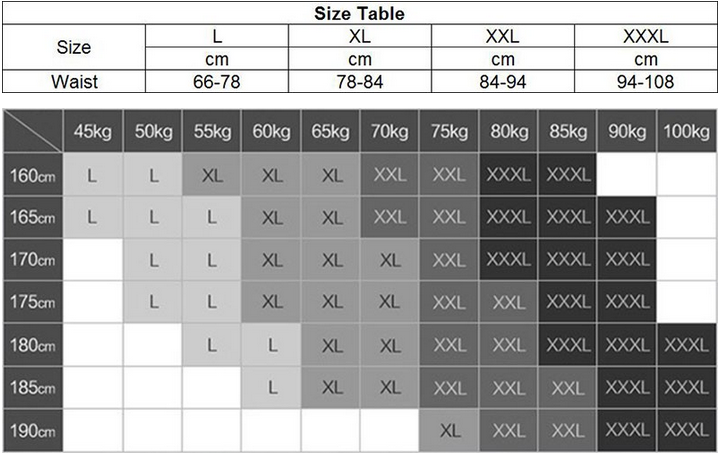Click the diagonal corner cell of weight chart

click(33, 131)
